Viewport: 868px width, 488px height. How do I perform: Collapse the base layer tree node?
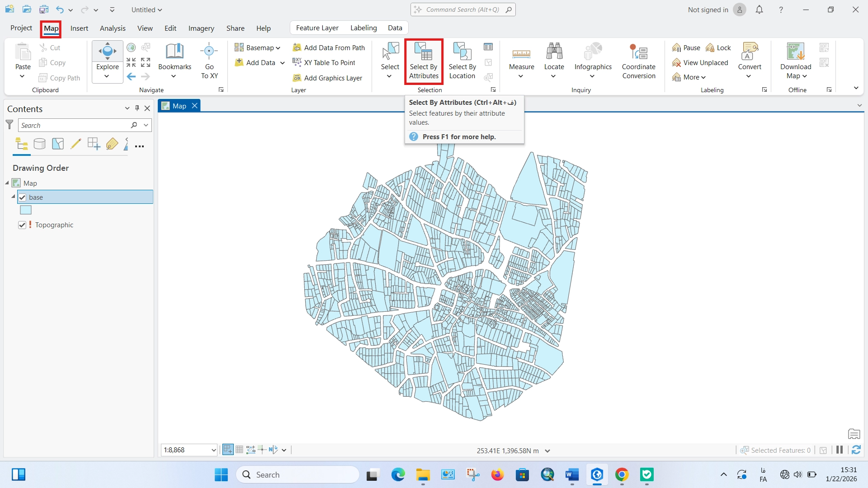(13, 197)
